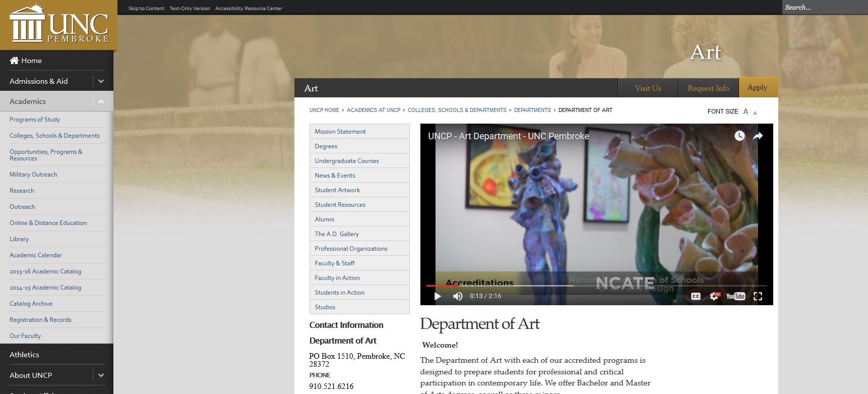Image resolution: width=868 pixels, height=394 pixels.
Task: Open the Admissions & Aid menu item
Action: coord(38,81)
